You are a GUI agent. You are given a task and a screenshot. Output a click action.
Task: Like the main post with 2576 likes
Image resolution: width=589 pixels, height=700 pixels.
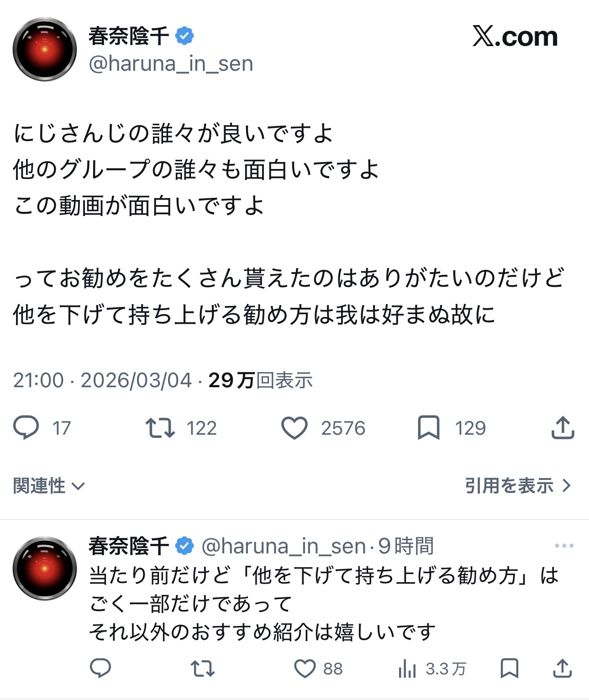click(294, 428)
